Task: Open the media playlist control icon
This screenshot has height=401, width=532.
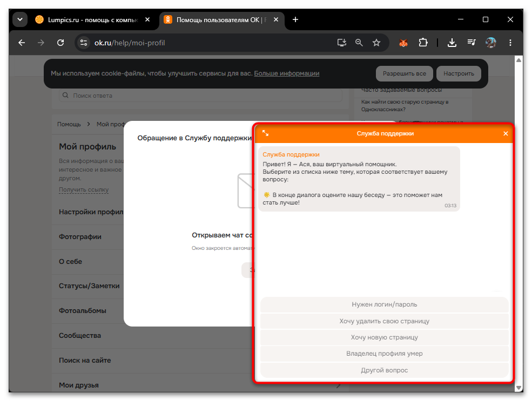Action: pyautogui.click(x=472, y=43)
